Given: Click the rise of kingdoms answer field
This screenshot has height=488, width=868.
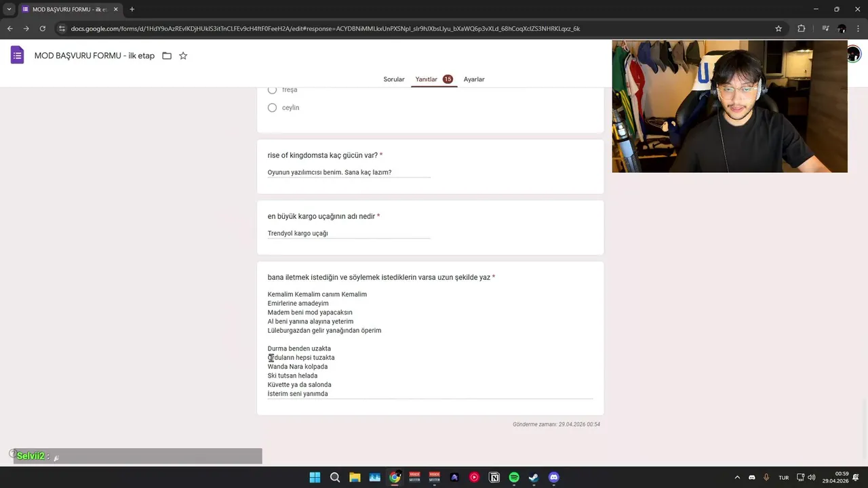Looking at the screenshot, I should (x=349, y=172).
